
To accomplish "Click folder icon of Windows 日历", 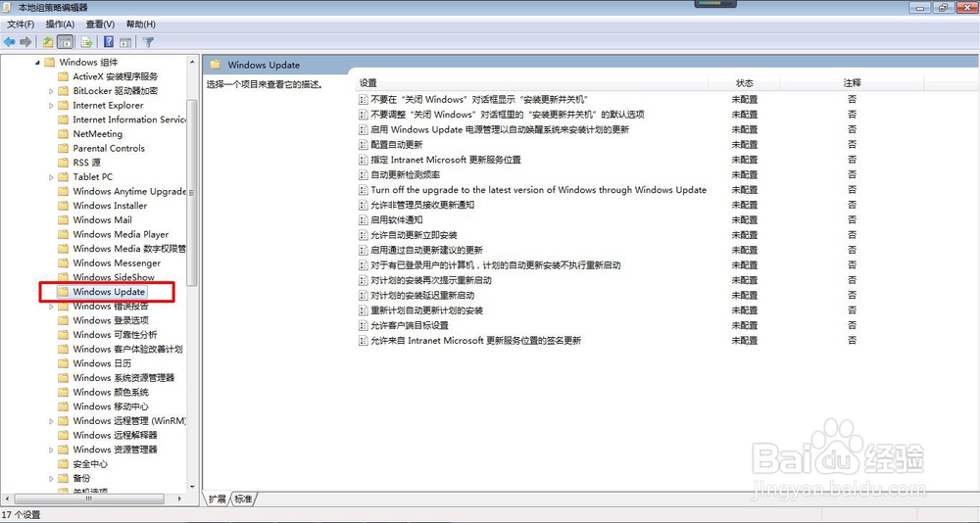I will (x=63, y=363).
